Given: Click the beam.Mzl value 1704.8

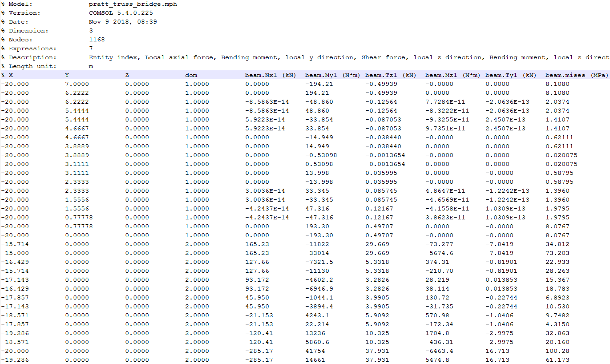Looking at the screenshot, I should (435, 333).
